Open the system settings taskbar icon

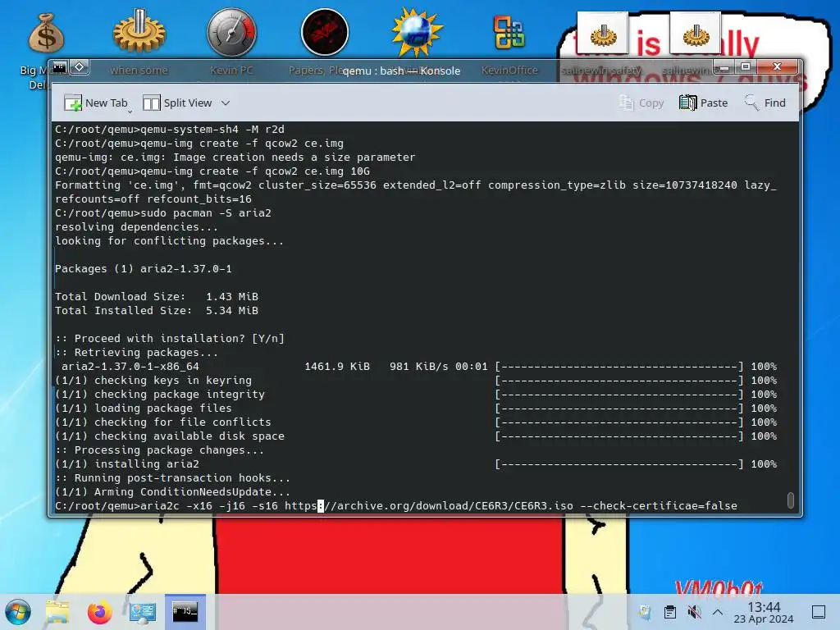coord(143,612)
